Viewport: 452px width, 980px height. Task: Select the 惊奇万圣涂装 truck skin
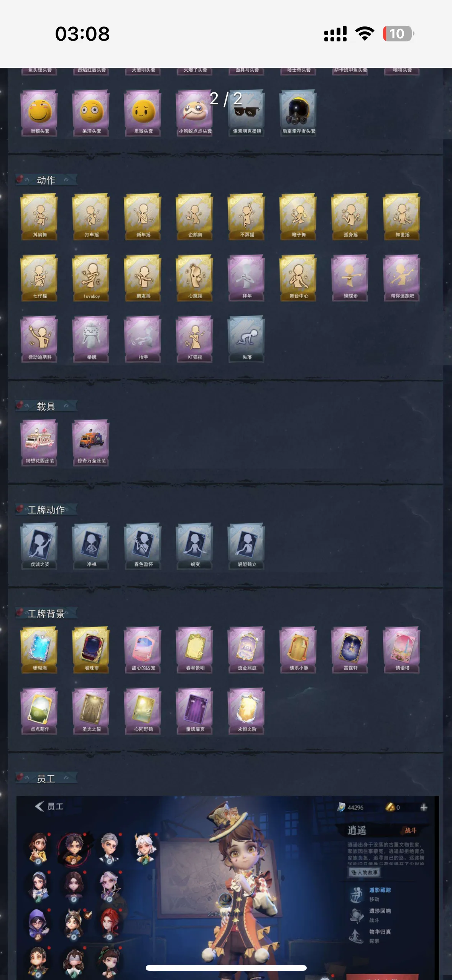pyautogui.click(x=91, y=443)
